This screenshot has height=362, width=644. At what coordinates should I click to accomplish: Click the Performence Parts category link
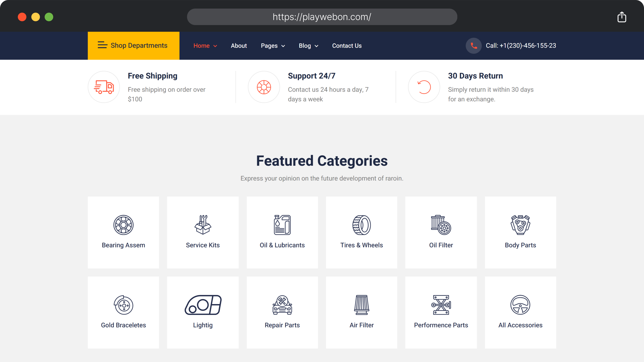coord(441,325)
